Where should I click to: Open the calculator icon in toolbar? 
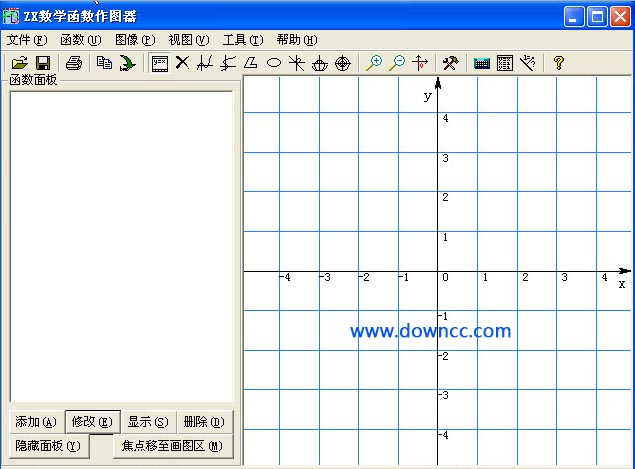click(505, 63)
